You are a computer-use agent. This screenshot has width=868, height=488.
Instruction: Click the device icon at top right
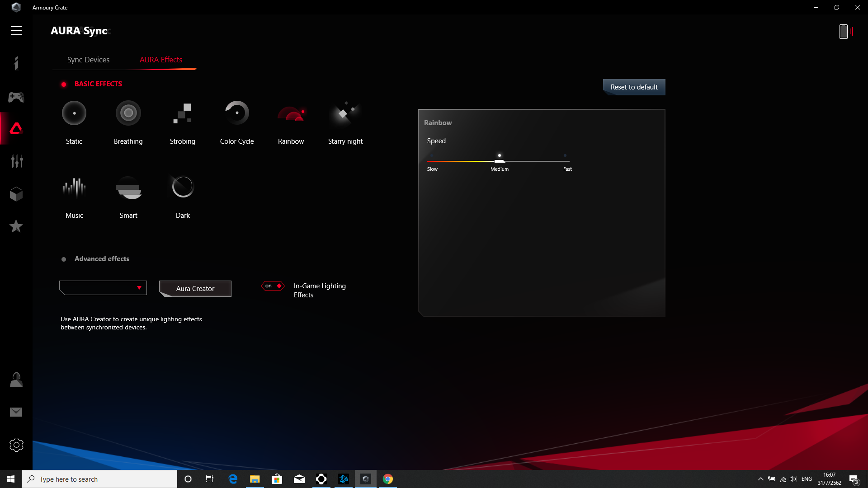[x=844, y=31]
